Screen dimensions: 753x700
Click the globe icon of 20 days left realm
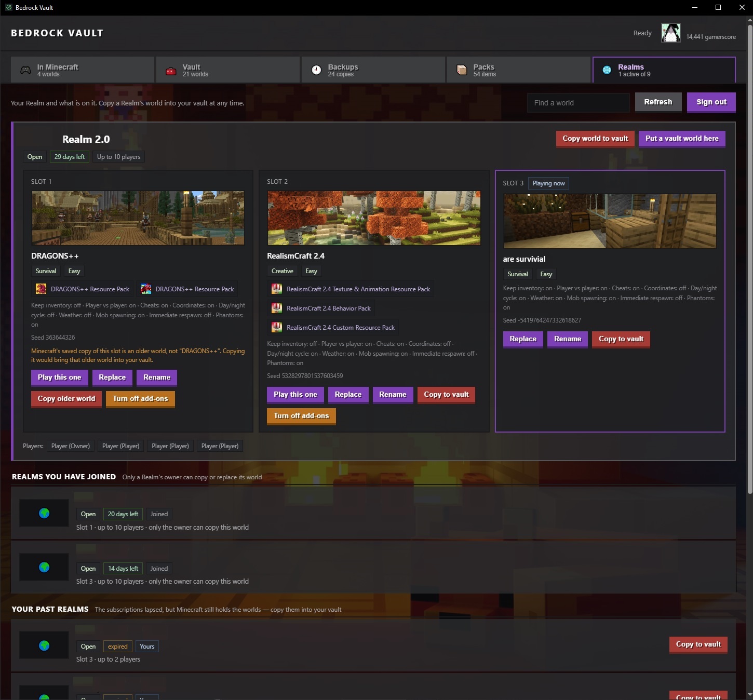[44, 513]
